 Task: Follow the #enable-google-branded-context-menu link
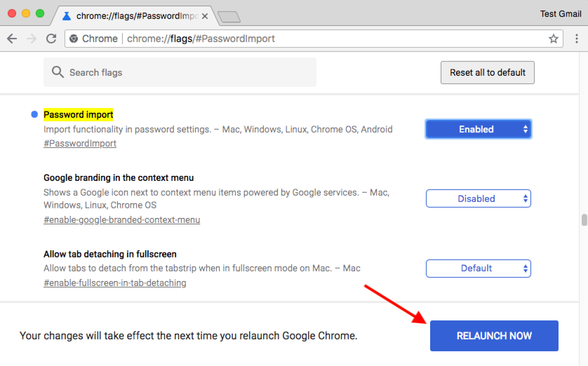click(122, 220)
